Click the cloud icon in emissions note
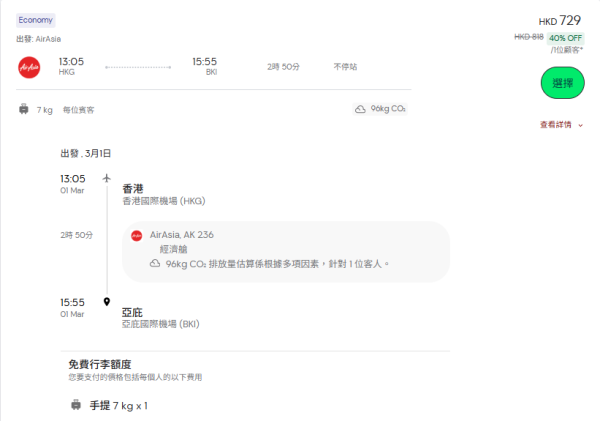This screenshot has height=421, width=600. (155, 263)
